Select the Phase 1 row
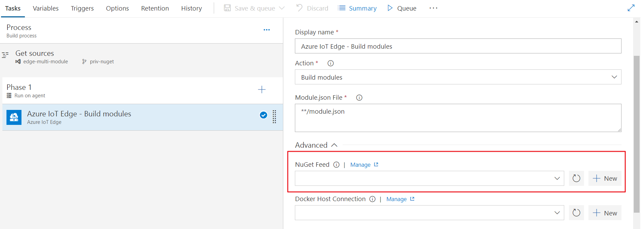 click(143, 91)
